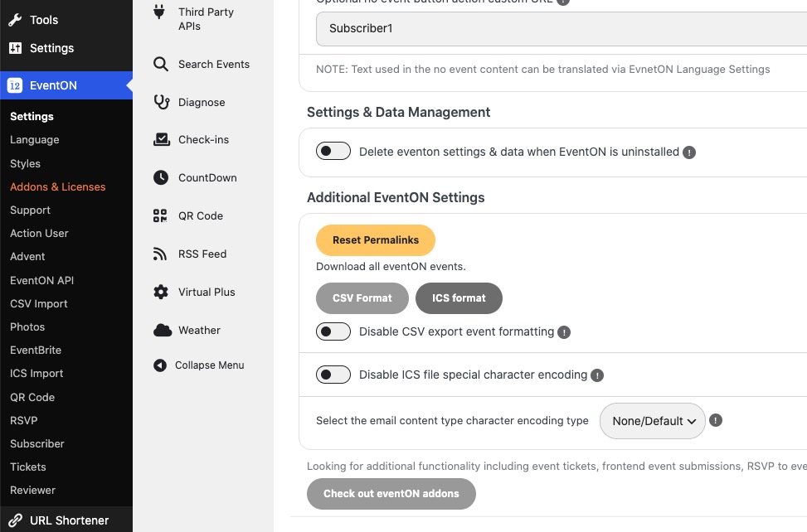
Task: Click the Collapse Menu arrow icon
Action: tap(160, 365)
